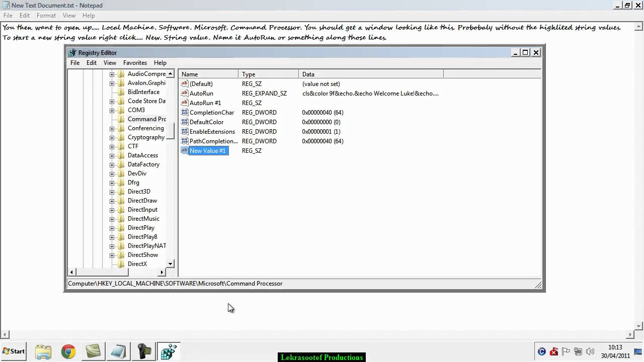Expand the Cryptography tree node
644x362 pixels.
pos(112,137)
